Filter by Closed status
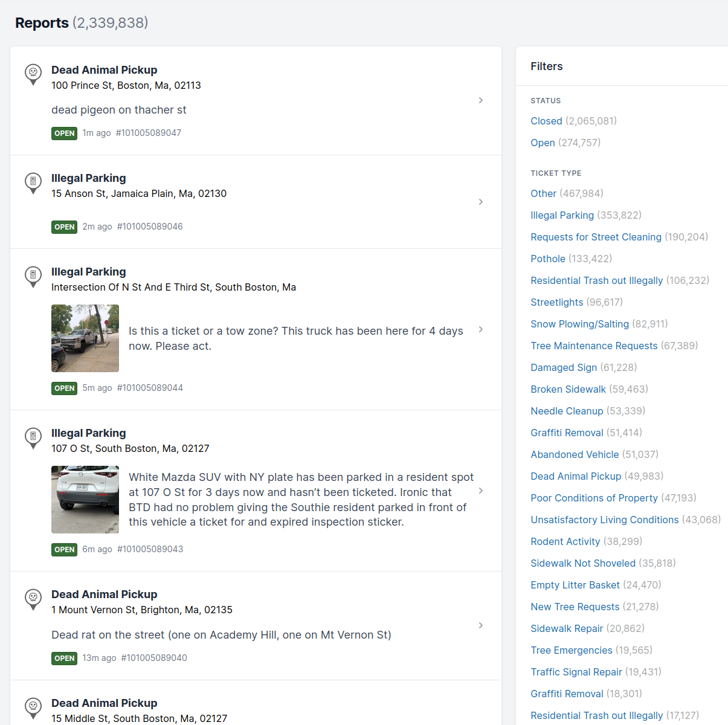 (x=546, y=121)
